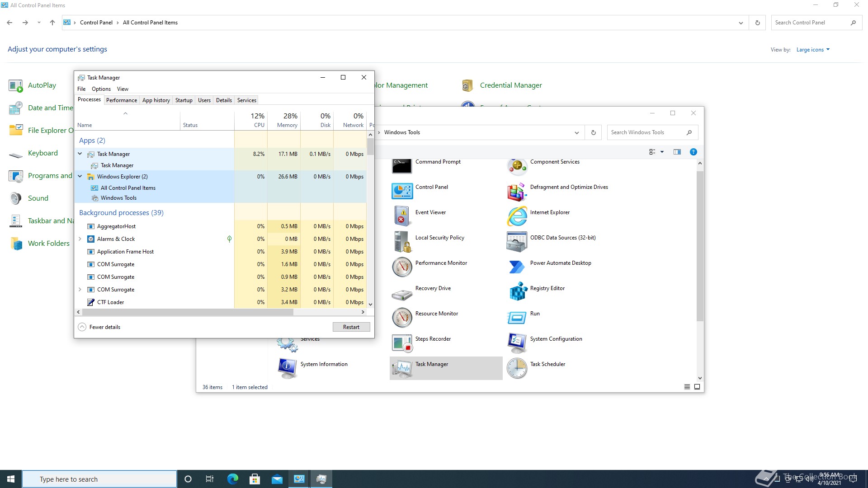Switch to details list view in status bar
868x488 pixels.
[x=687, y=387]
